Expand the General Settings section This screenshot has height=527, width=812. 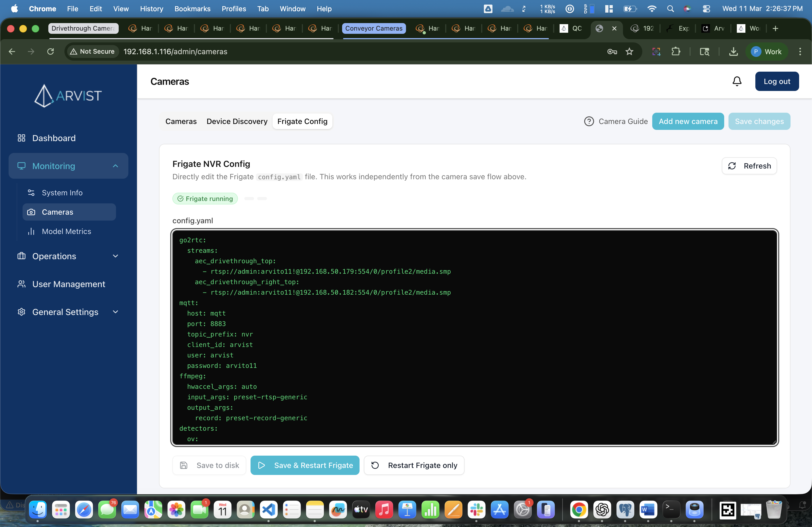(x=115, y=312)
